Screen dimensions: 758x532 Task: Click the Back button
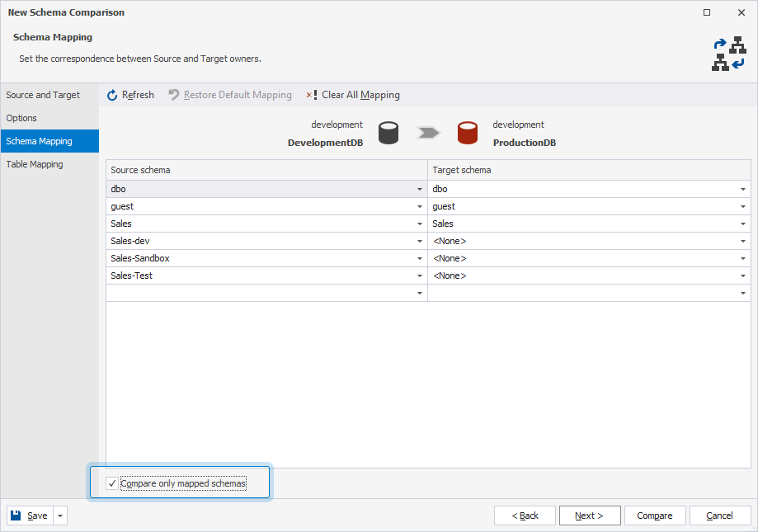pyautogui.click(x=525, y=515)
